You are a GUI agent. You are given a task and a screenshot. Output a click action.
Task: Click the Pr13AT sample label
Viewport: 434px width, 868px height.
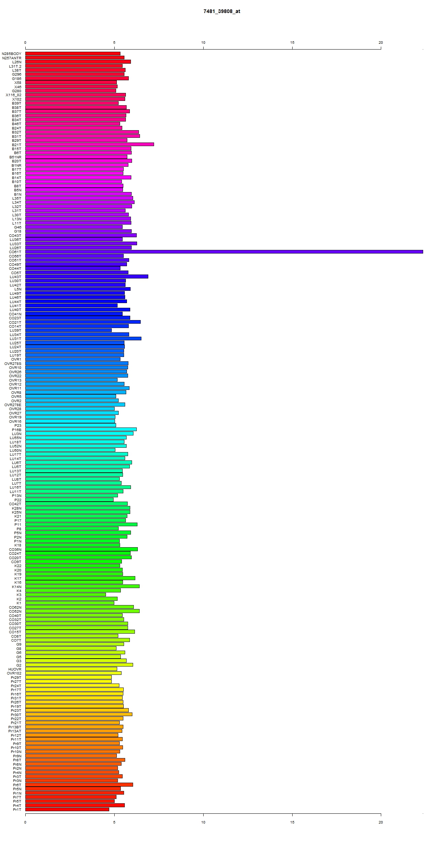(15, 731)
